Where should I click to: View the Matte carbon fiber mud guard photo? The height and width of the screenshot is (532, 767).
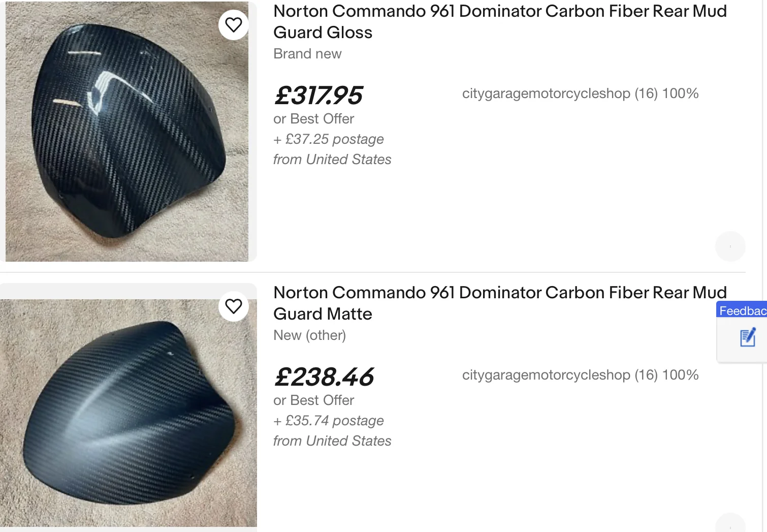127,413
